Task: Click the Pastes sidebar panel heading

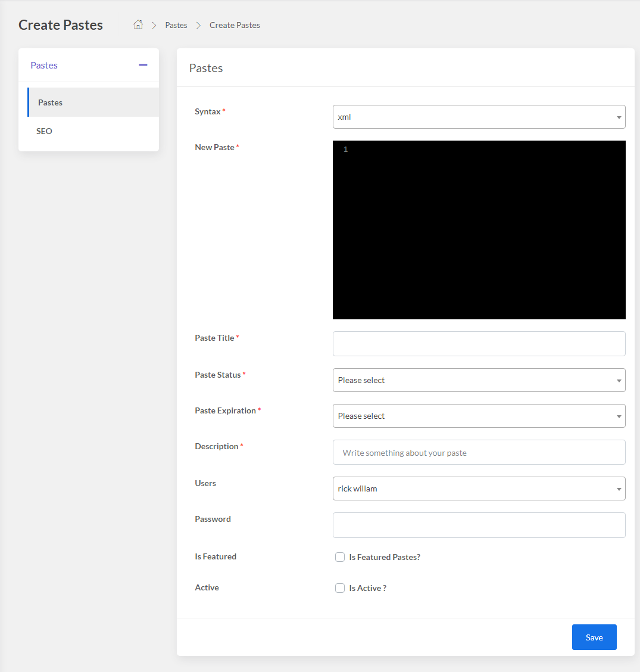Action: click(44, 65)
